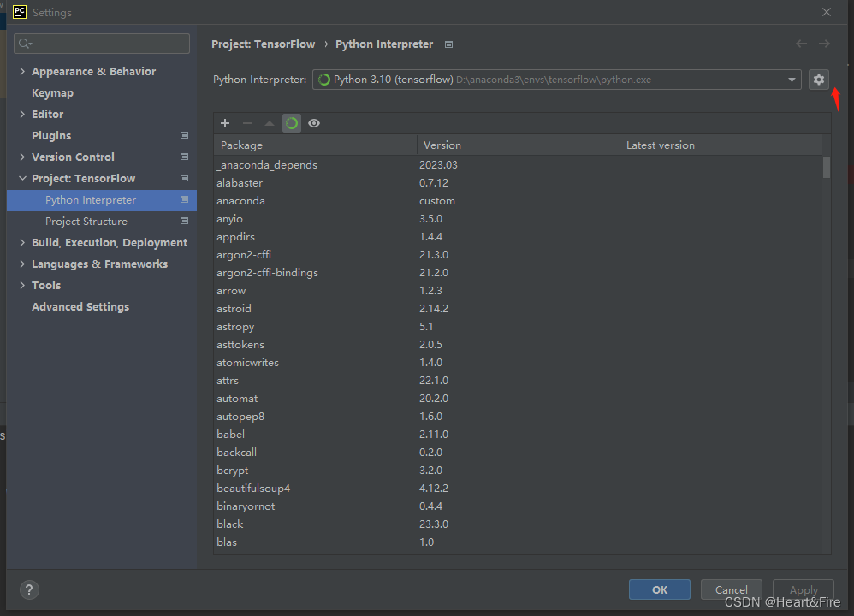The height and width of the screenshot is (616, 854).
Task: Navigate back with the left arrow icon
Action: [x=801, y=44]
